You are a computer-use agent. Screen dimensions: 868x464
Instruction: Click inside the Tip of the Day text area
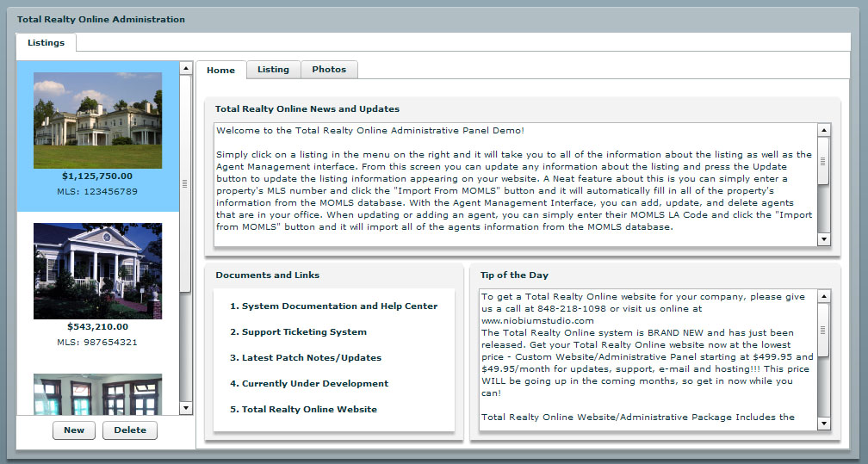[648, 360]
